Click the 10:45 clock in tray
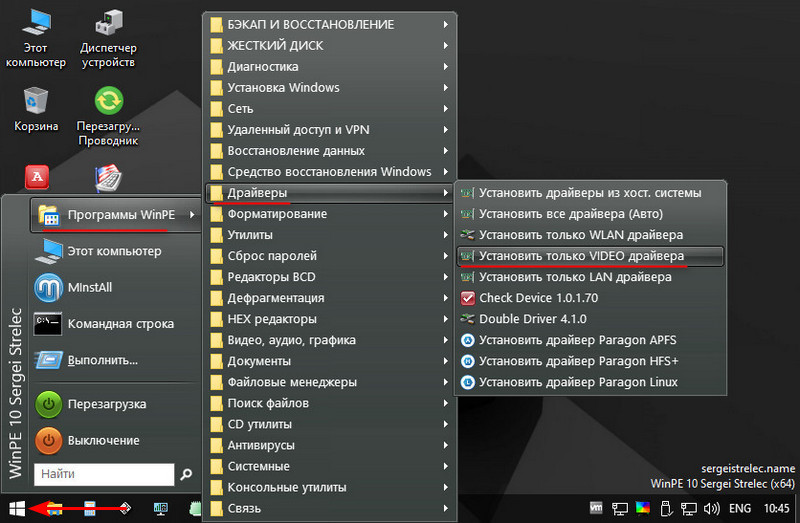This screenshot has width=800, height=523. click(x=776, y=509)
